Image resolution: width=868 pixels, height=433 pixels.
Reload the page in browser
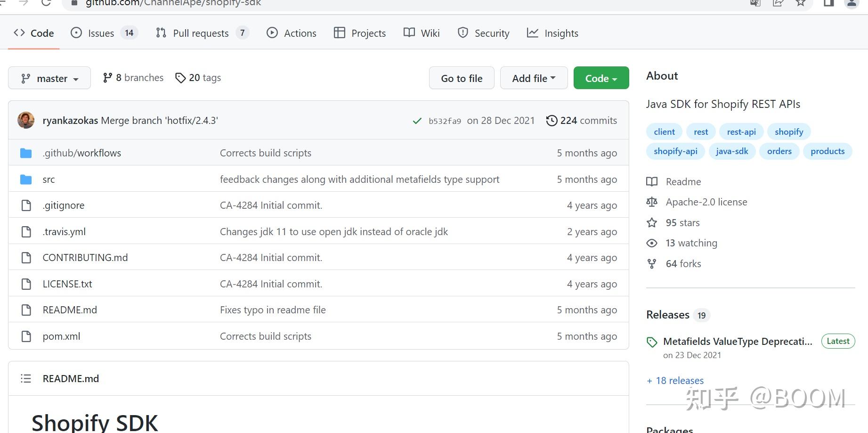point(46,3)
